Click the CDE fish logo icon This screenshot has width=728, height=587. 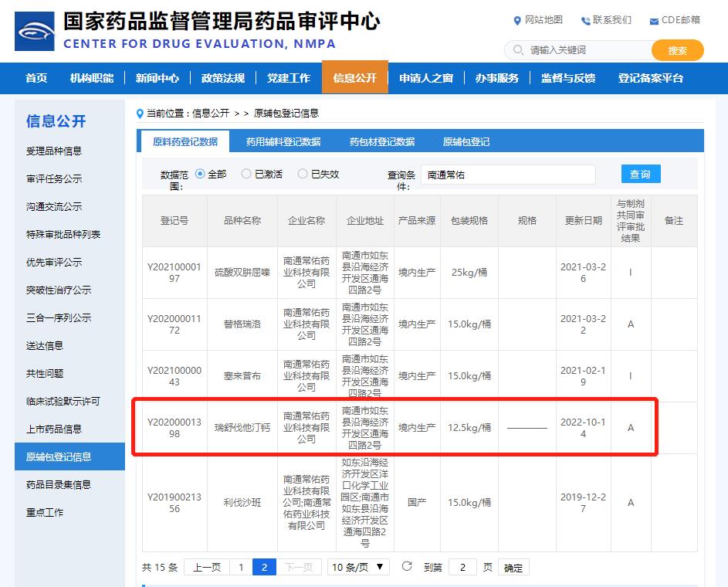[35, 32]
